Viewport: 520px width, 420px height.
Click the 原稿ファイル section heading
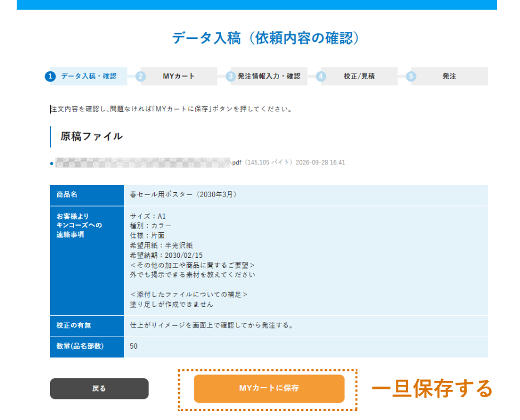[x=91, y=136]
